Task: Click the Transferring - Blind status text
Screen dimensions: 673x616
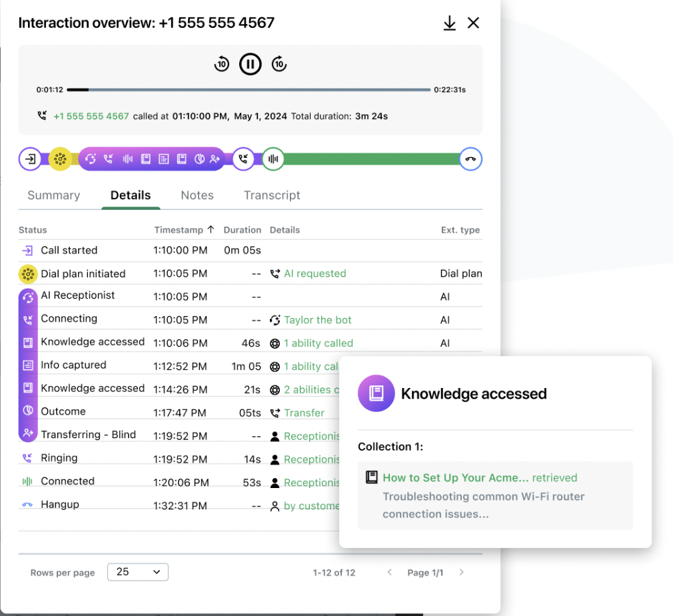Action: pos(88,435)
